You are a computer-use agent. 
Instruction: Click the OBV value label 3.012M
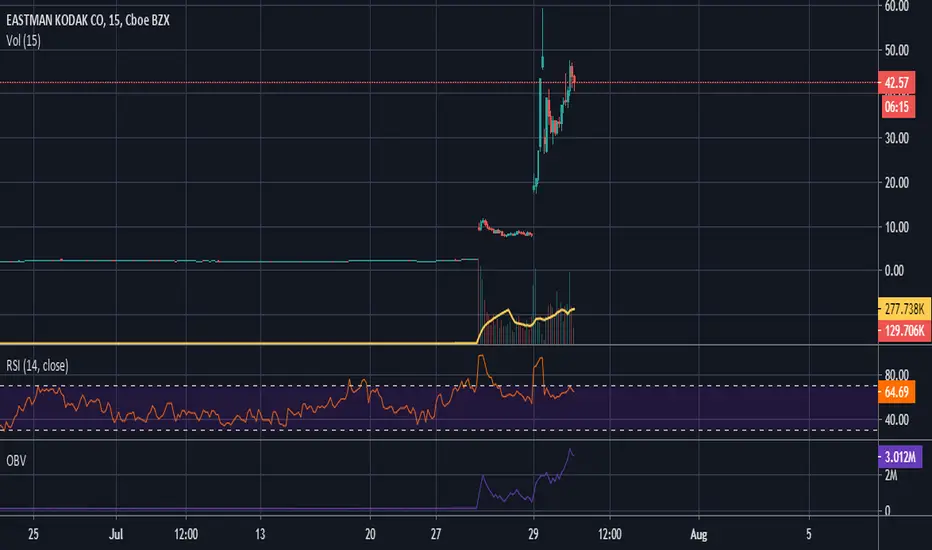(900, 457)
